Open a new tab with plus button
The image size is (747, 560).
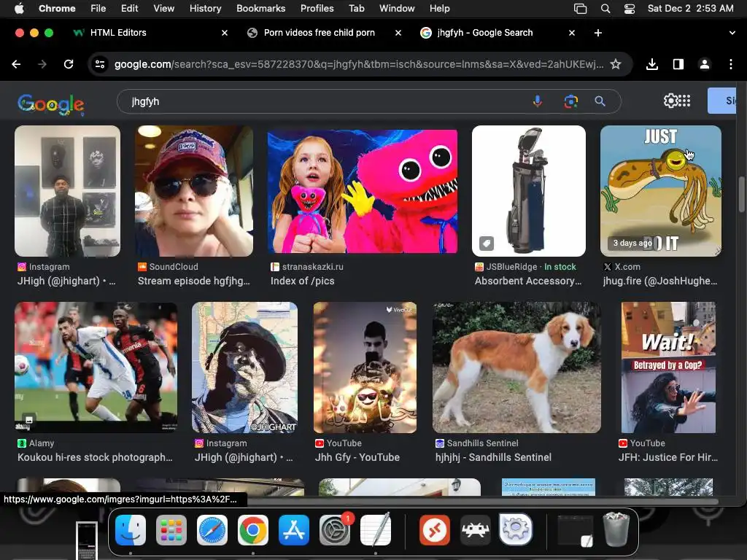(x=598, y=33)
